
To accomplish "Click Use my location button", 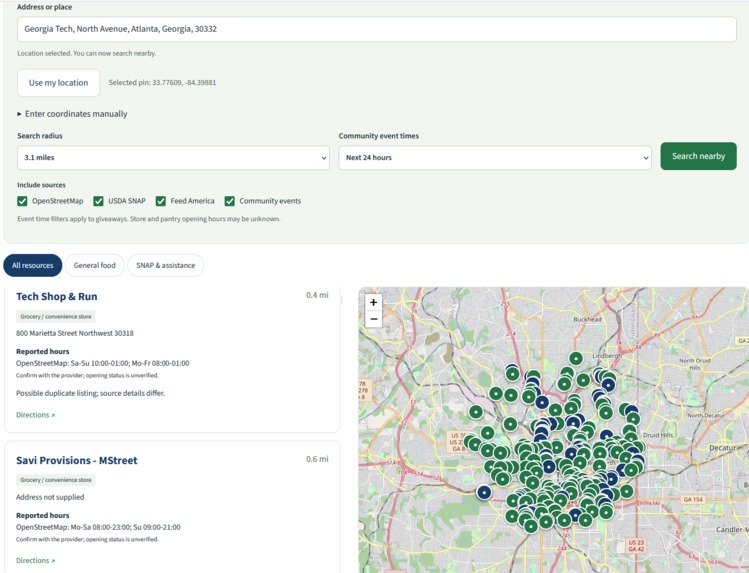I will [x=58, y=83].
